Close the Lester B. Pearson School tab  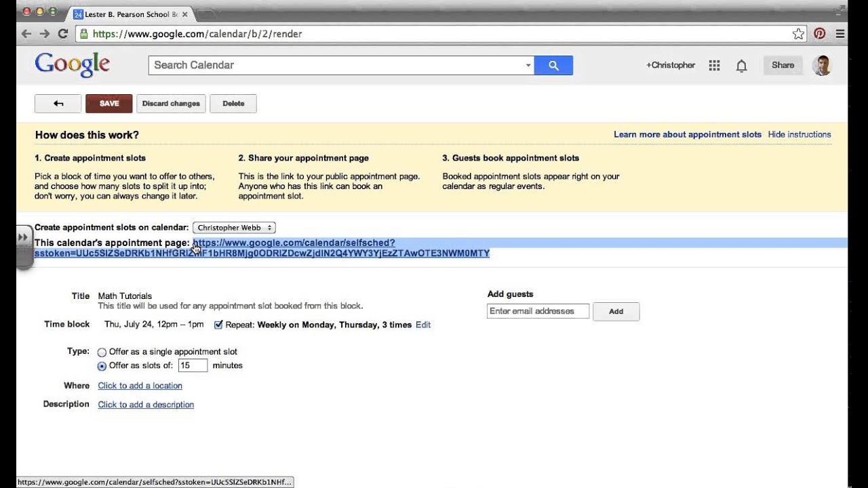click(x=184, y=14)
